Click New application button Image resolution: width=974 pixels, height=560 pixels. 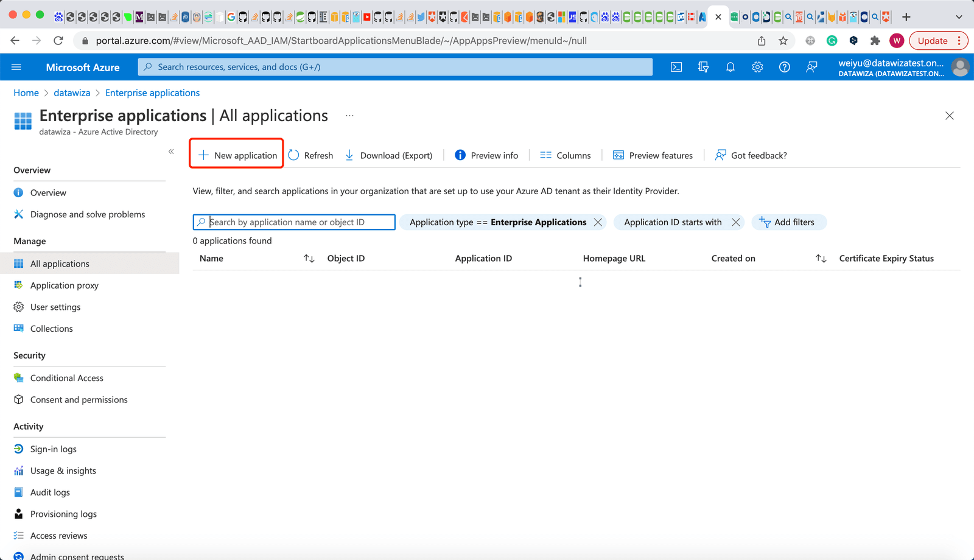pyautogui.click(x=237, y=155)
